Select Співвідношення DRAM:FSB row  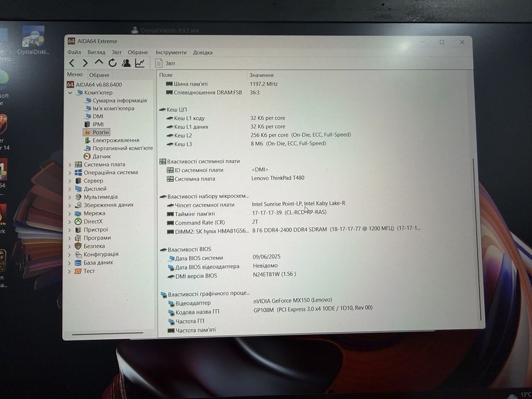click(x=212, y=92)
